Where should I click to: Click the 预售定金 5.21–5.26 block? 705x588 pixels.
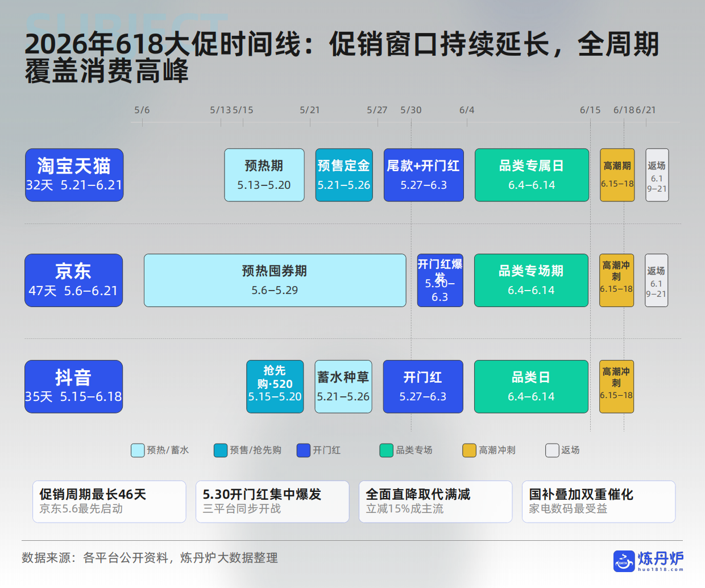click(x=344, y=175)
